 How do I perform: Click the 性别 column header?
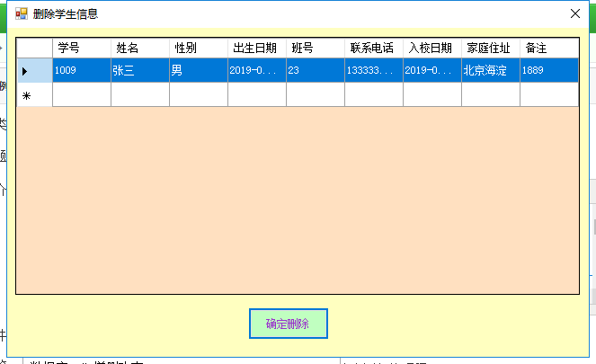click(x=199, y=48)
